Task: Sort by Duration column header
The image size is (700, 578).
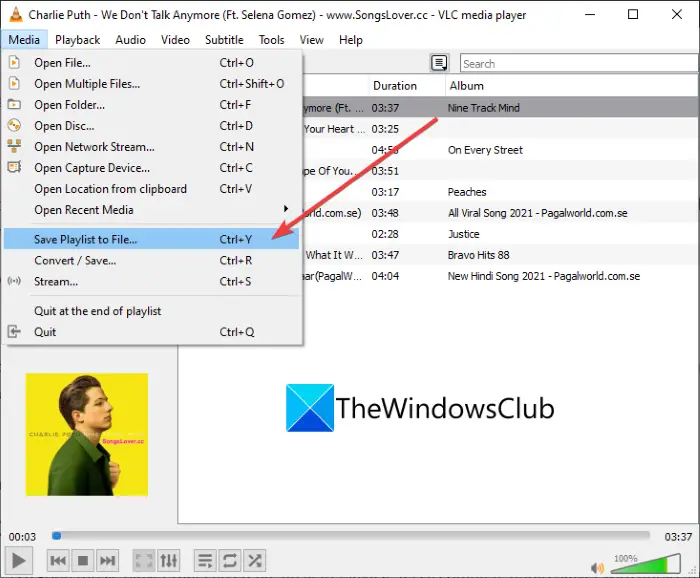Action: coord(407,85)
